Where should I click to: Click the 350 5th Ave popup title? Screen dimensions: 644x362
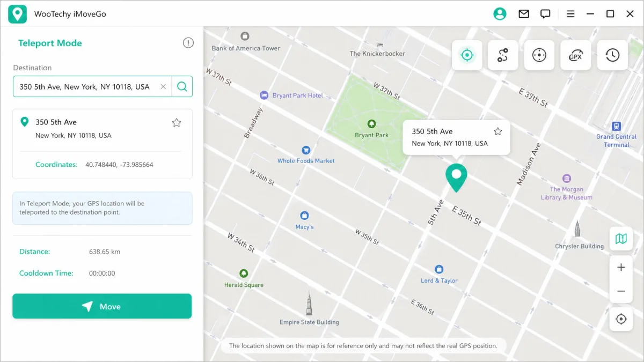click(432, 131)
